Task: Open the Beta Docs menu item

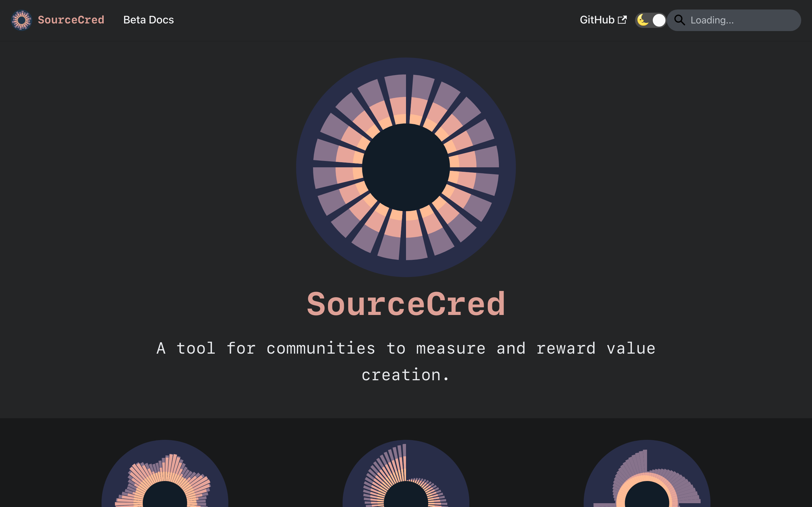Action: [x=148, y=20]
